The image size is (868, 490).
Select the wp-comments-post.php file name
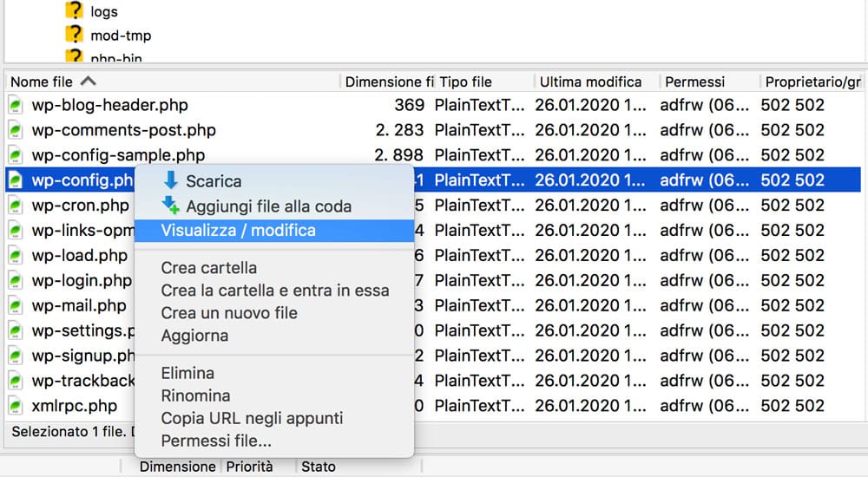pos(123,130)
